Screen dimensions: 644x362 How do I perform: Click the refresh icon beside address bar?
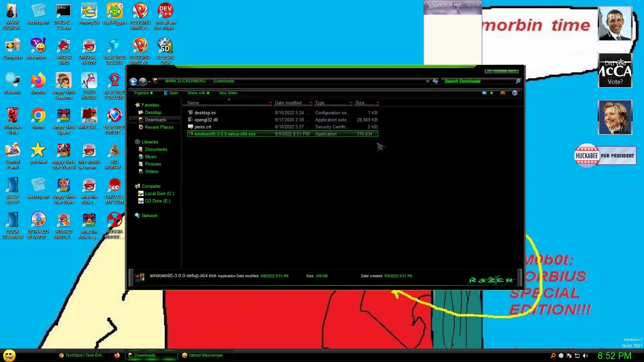pyautogui.click(x=435, y=81)
